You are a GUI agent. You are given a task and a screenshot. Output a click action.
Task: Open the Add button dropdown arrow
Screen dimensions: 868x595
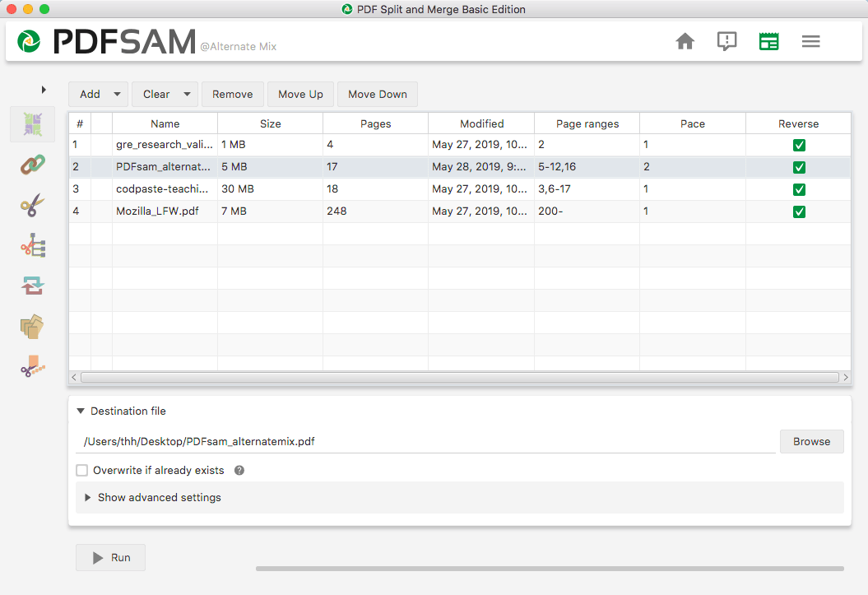117,95
